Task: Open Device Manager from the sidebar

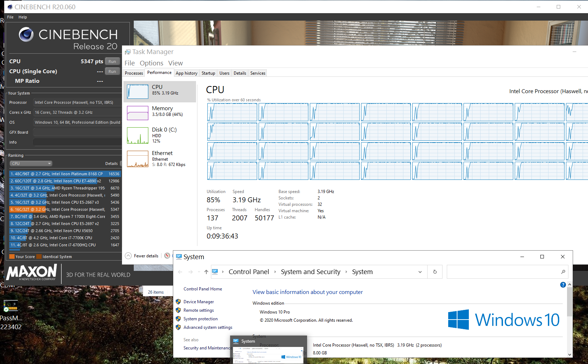Action: [198, 301]
